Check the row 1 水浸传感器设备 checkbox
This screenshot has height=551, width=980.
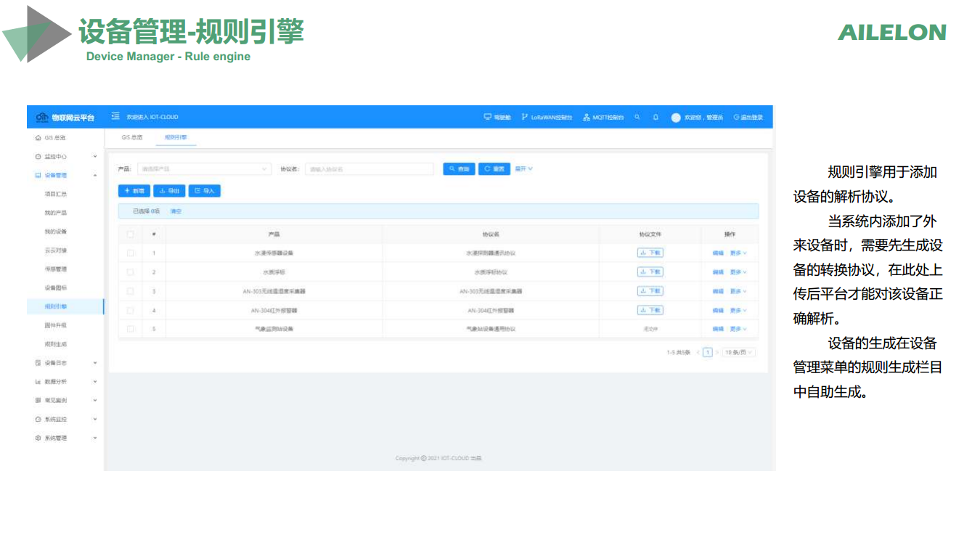click(131, 253)
